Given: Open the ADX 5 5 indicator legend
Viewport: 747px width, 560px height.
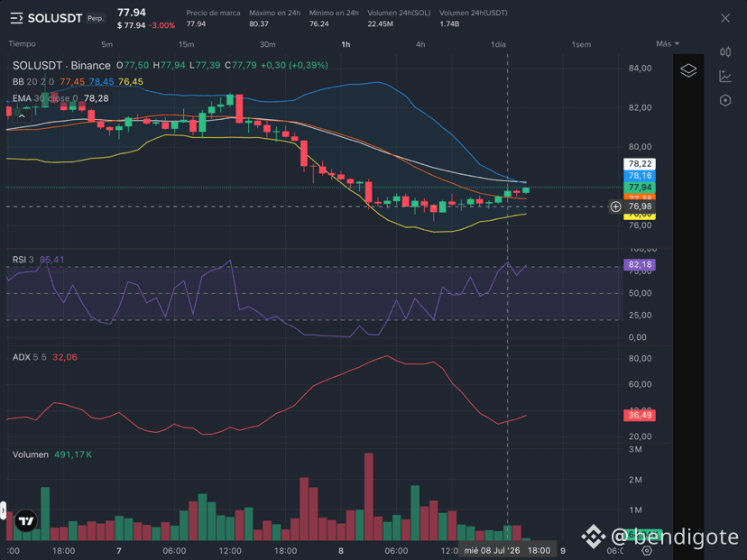Looking at the screenshot, I should coord(30,357).
